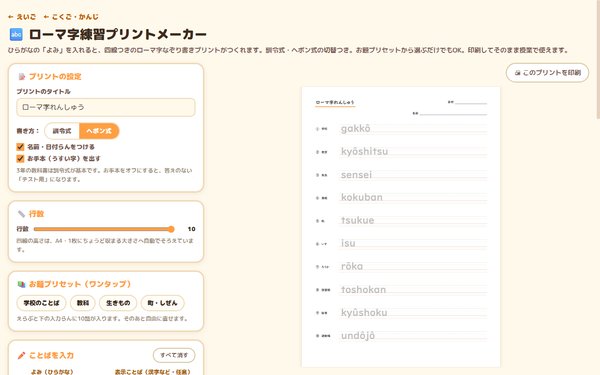Click the toshokan row in preview

point(401,290)
